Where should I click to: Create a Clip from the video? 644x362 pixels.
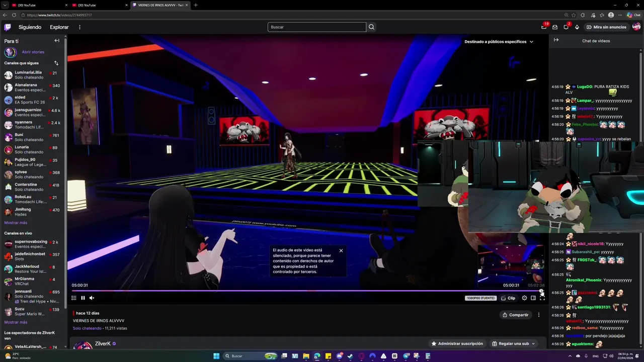(508, 298)
